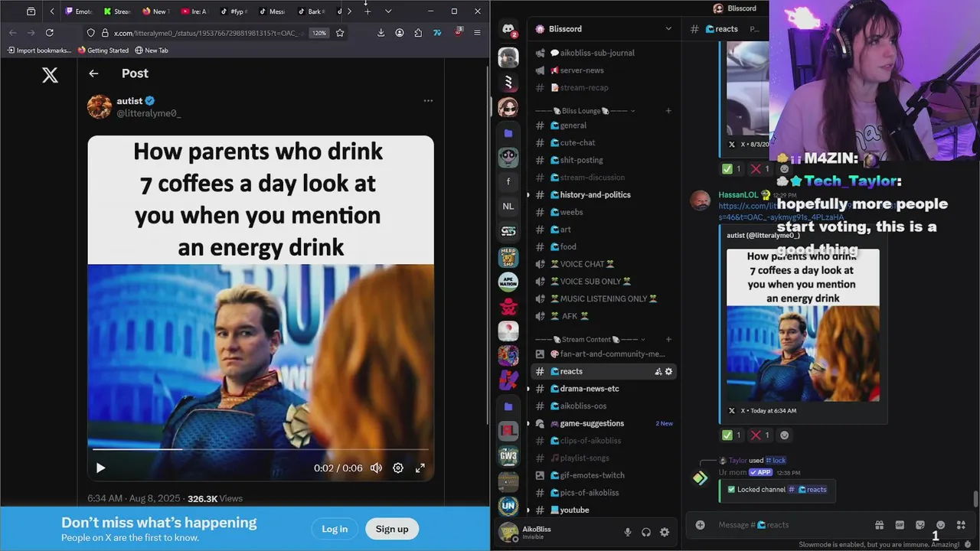Toggle checkmark reaction under the coffee embed

coord(732,435)
